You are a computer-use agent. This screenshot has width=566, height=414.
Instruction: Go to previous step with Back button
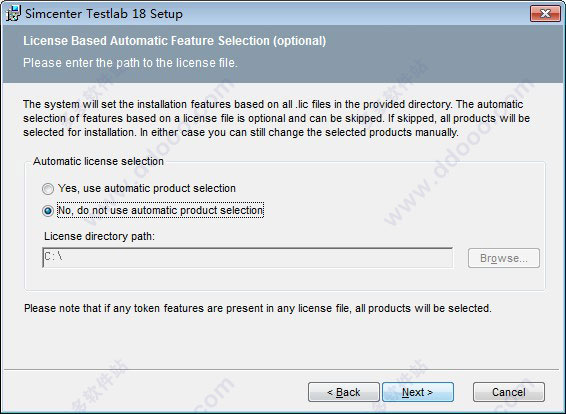point(344,392)
